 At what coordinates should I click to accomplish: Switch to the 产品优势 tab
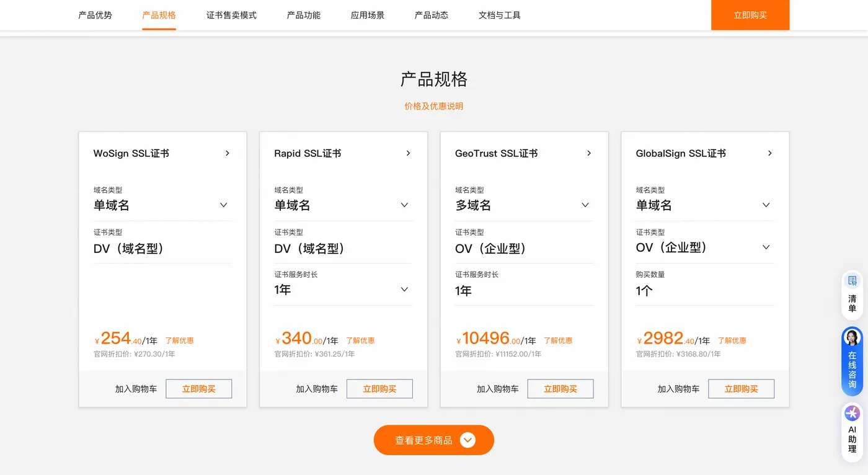[x=95, y=15]
